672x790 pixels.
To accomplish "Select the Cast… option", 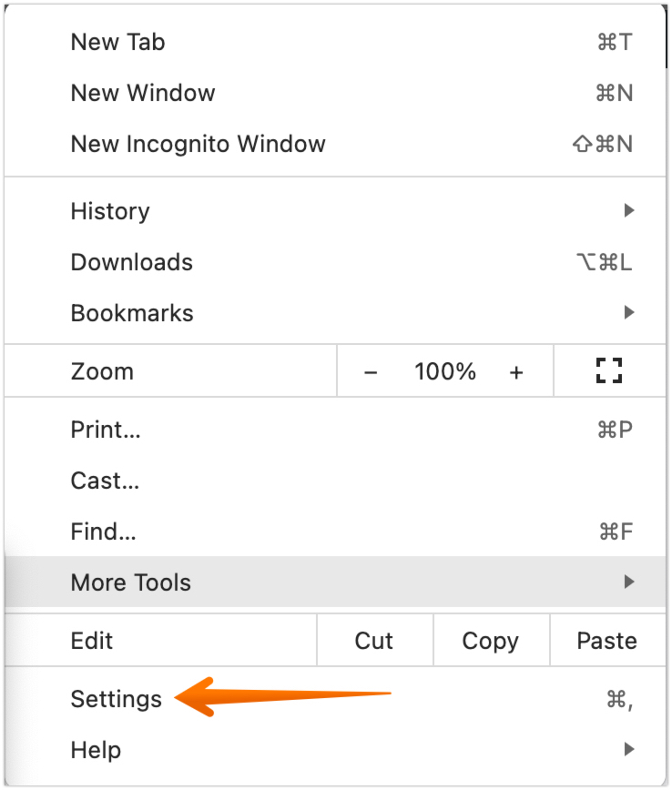I will point(105,481).
